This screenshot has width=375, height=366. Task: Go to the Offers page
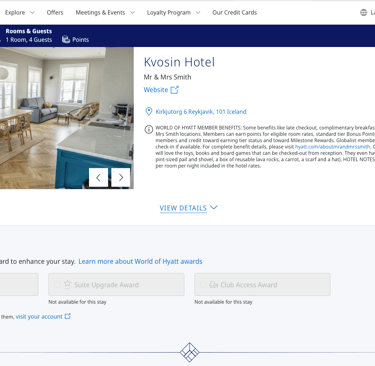55,13
